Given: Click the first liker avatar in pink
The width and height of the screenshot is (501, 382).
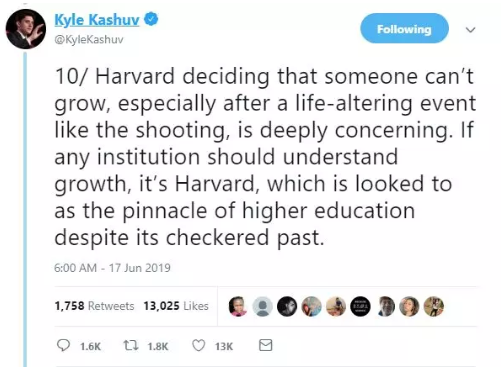Looking at the screenshot, I should (238, 306).
